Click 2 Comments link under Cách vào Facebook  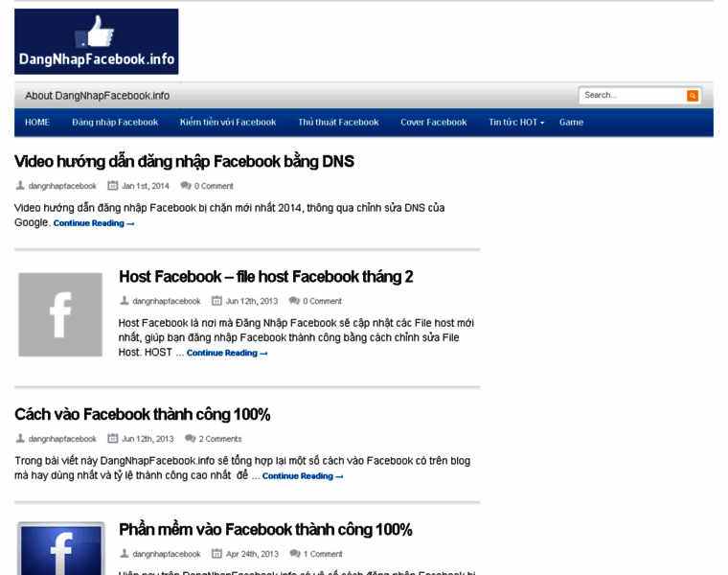pyautogui.click(x=220, y=439)
